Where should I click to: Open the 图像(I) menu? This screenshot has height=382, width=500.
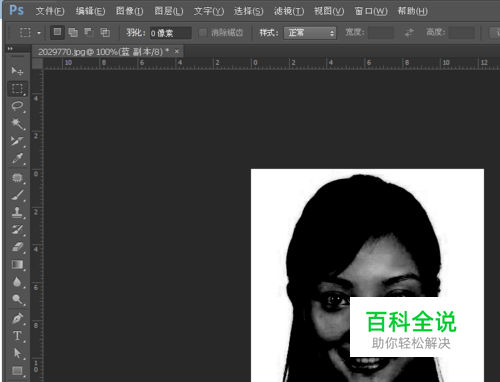point(130,11)
